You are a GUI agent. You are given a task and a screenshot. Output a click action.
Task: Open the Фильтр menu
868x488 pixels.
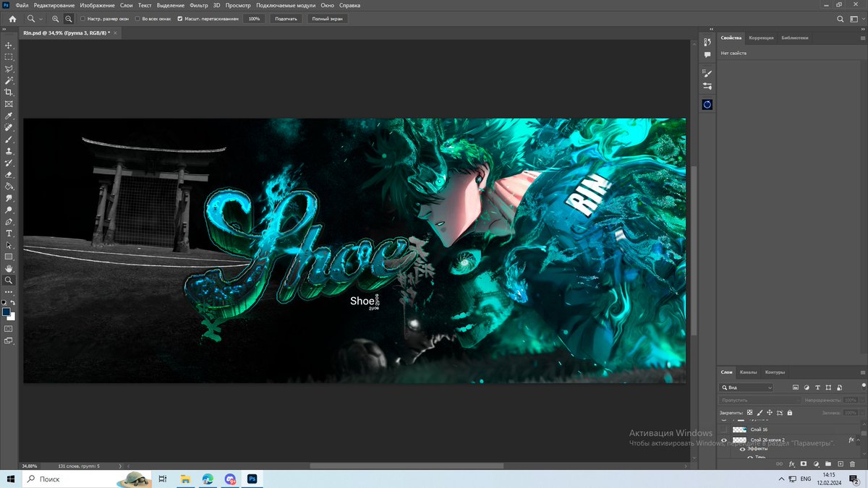click(x=199, y=5)
